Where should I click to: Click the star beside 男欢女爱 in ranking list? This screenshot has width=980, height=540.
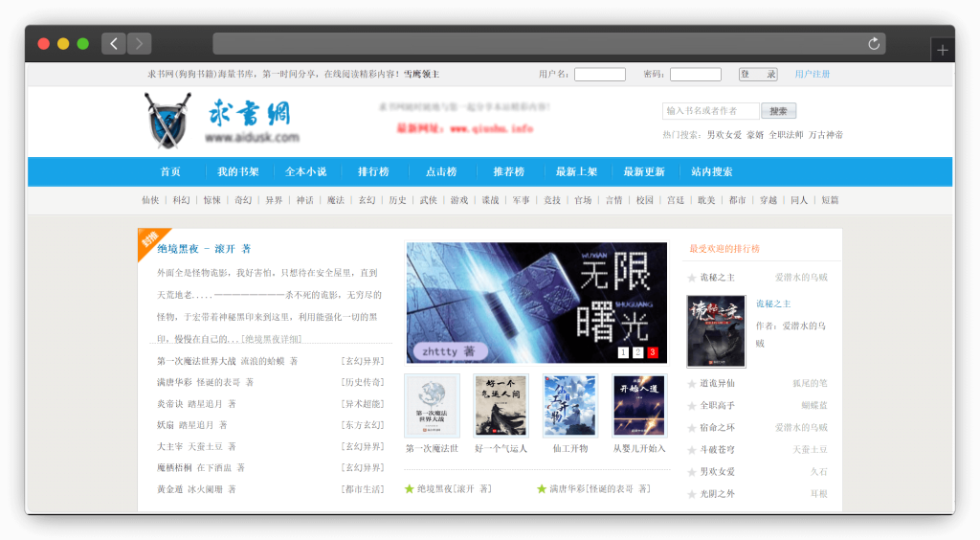click(x=692, y=472)
